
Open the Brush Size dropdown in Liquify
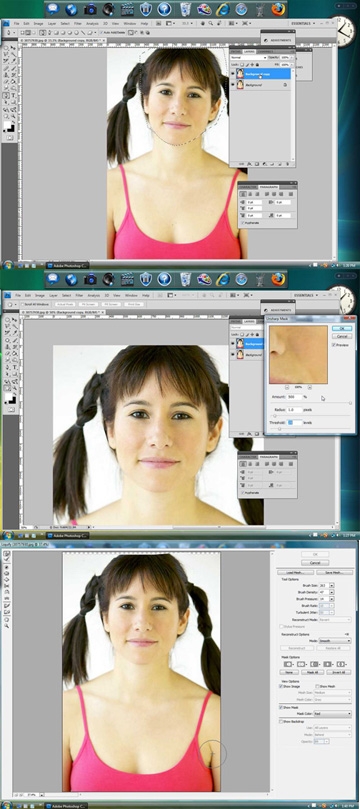pyautogui.click(x=332, y=586)
